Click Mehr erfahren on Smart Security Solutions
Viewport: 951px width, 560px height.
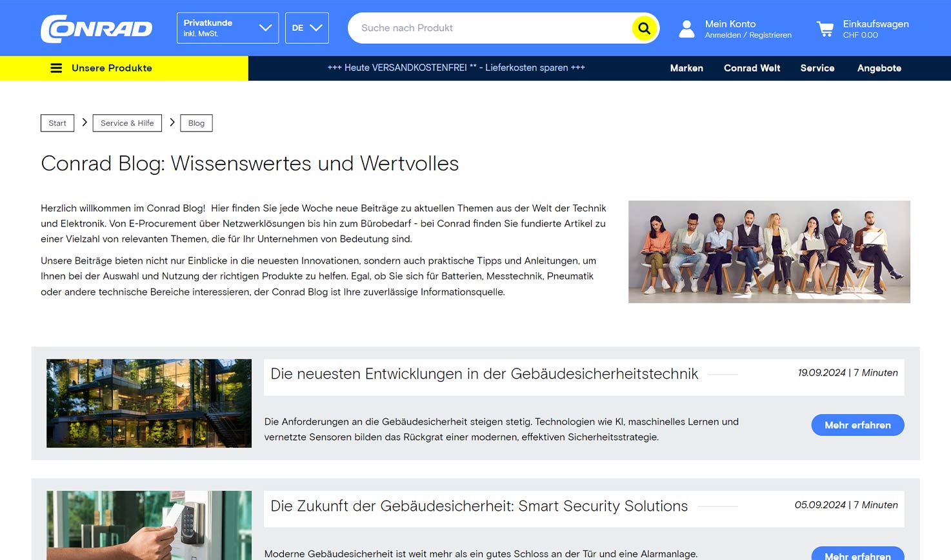857,555
